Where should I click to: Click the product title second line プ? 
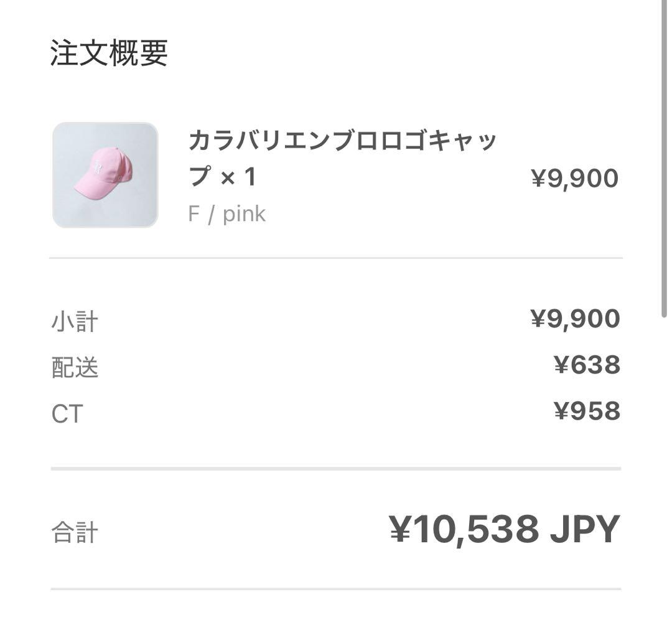pos(196,176)
